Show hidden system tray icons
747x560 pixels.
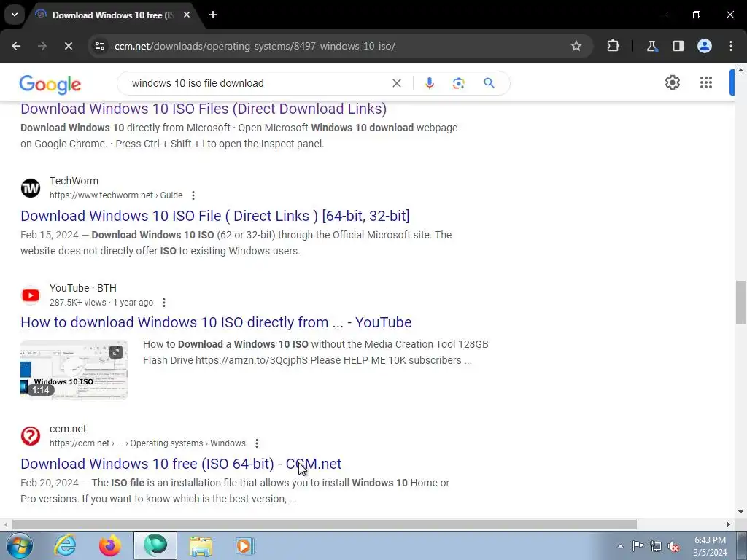620,546
